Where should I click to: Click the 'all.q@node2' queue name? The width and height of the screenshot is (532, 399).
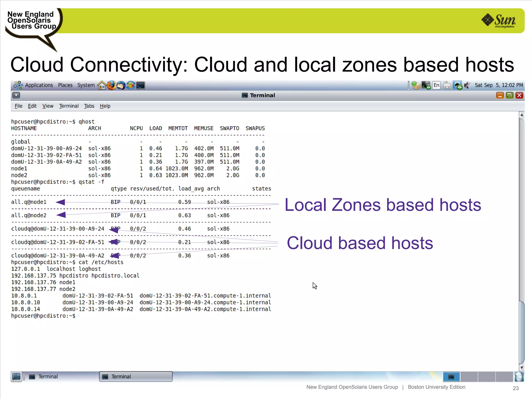coord(29,215)
